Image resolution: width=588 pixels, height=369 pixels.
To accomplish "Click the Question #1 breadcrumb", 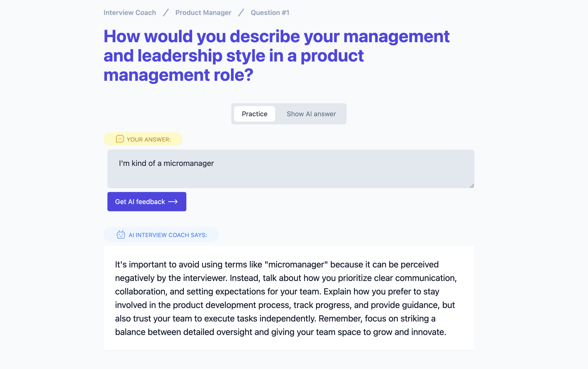I will tap(270, 13).
